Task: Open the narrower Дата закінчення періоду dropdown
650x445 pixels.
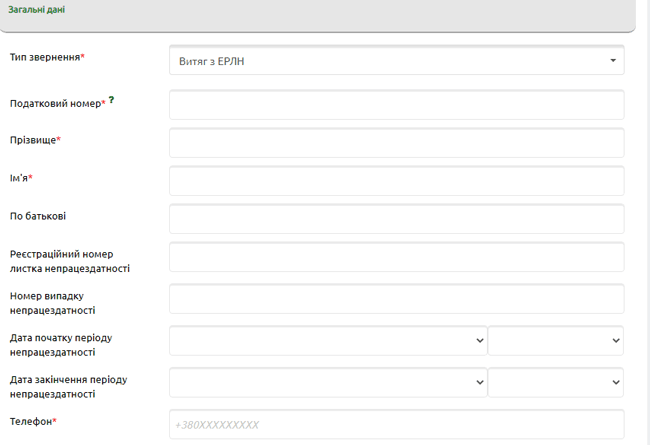Action: [x=556, y=382]
